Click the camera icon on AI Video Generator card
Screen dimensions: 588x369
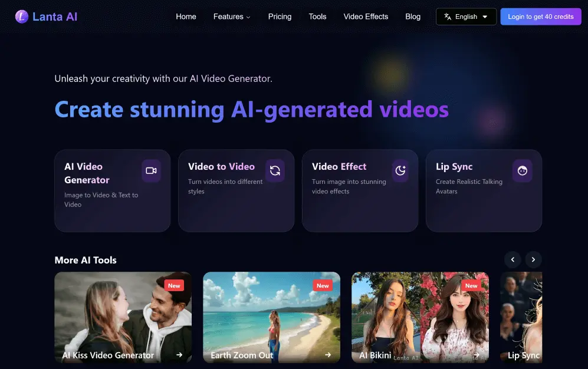pyautogui.click(x=151, y=171)
